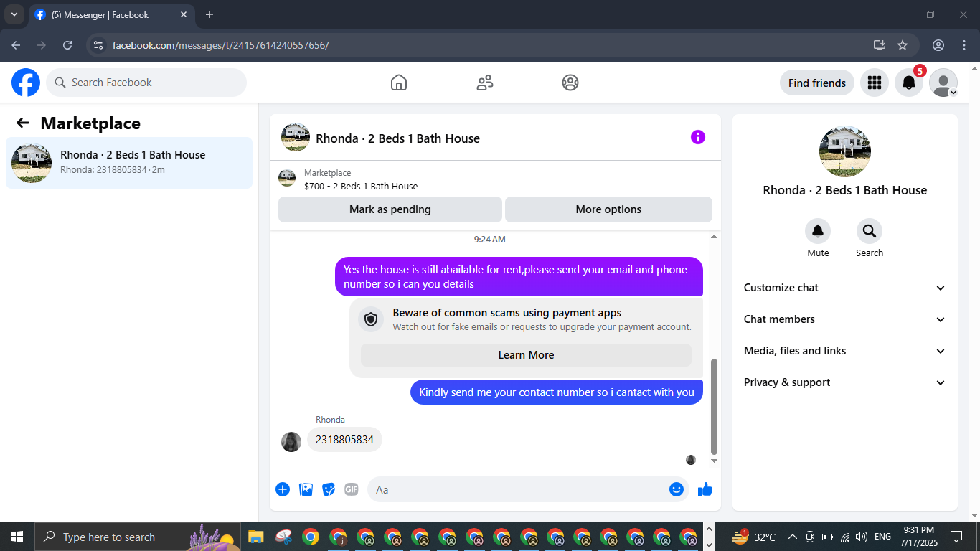Click Rhonda's message 2318805834
980x551 pixels.
(x=344, y=440)
